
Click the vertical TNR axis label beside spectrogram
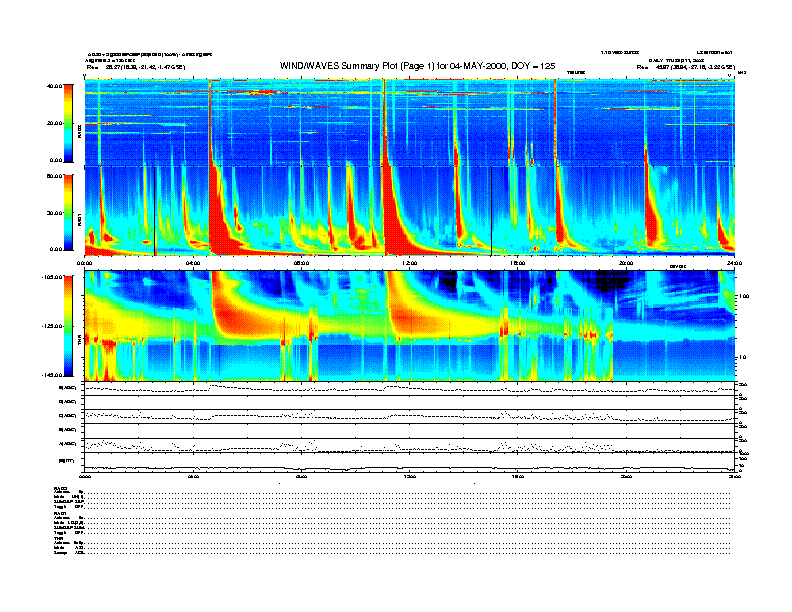click(x=79, y=342)
